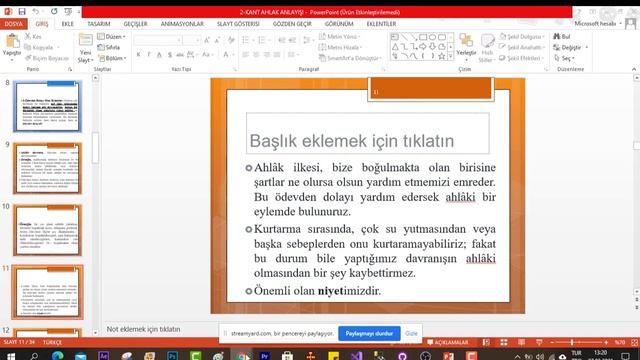Open the Seç select dropdown

(x=564, y=58)
